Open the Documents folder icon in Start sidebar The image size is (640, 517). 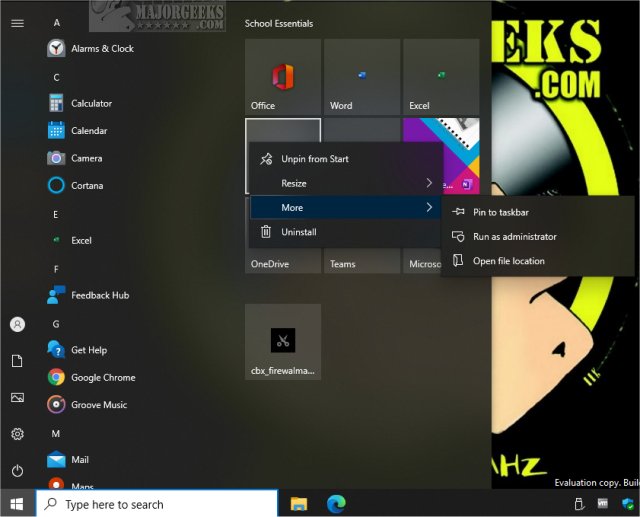(17, 361)
